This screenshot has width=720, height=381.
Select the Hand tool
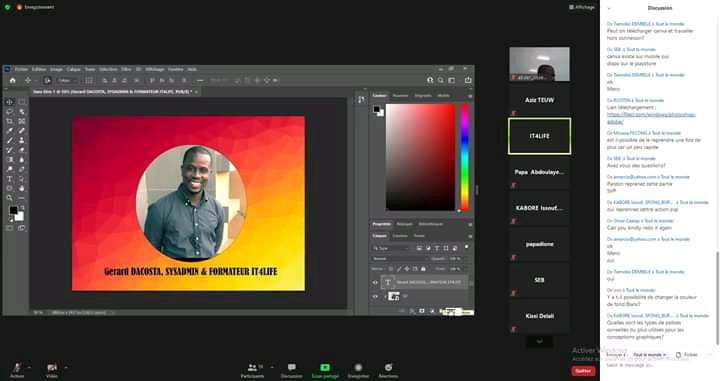click(x=22, y=189)
